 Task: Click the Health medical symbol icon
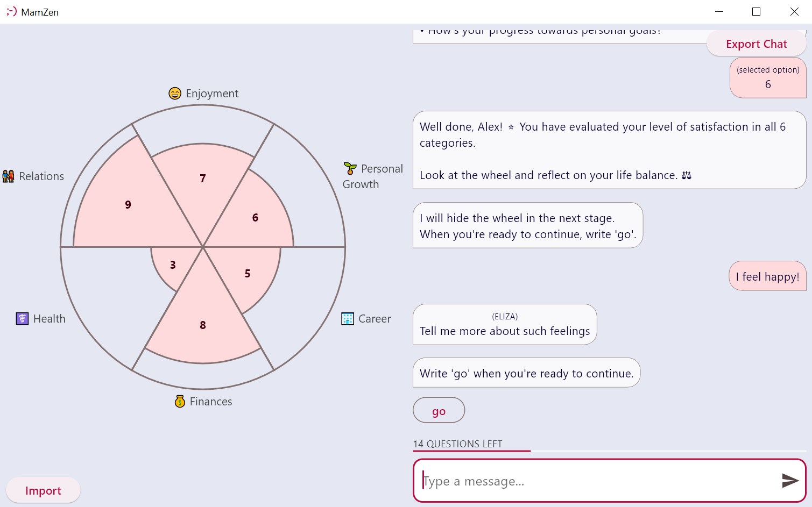click(x=22, y=319)
